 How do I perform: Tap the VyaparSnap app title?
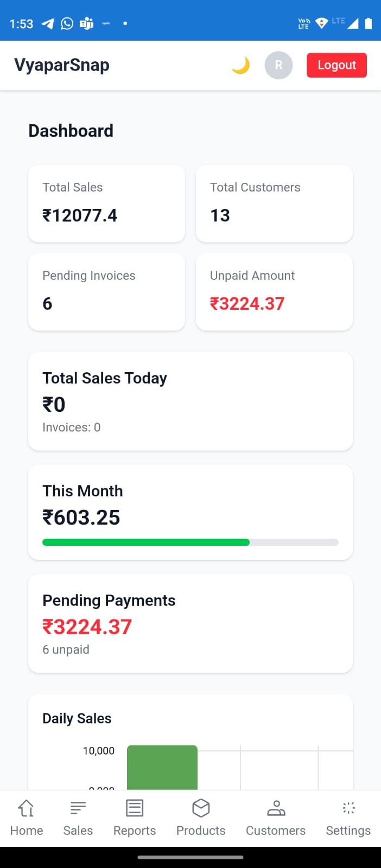(x=61, y=65)
